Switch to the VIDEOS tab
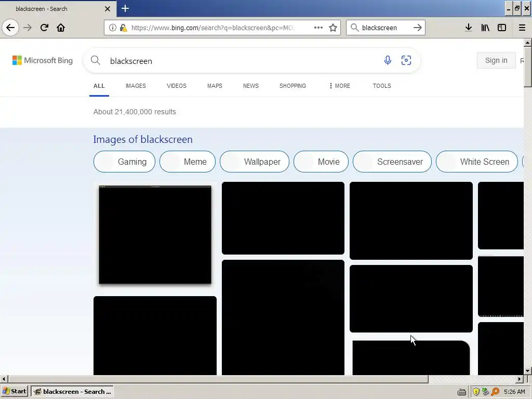This screenshot has height=399, width=532. point(177,86)
